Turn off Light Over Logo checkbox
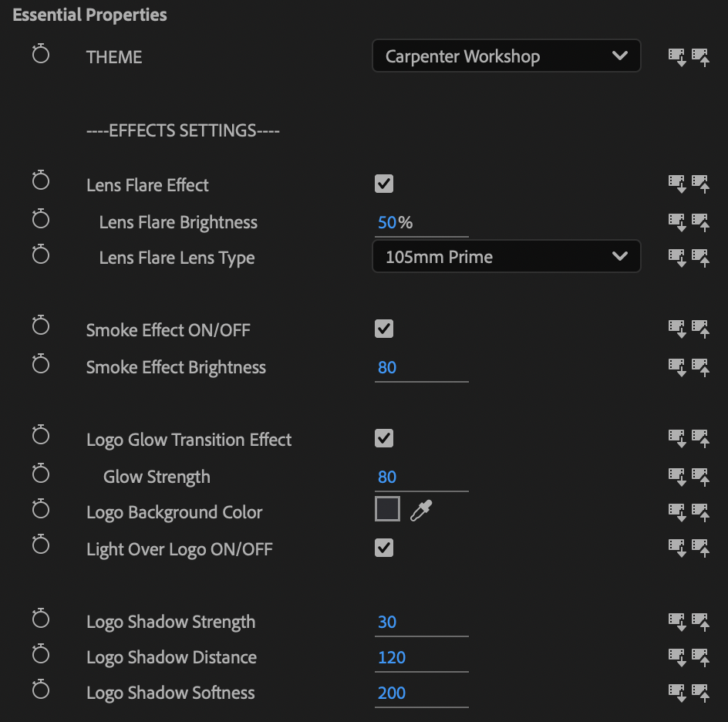Image resolution: width=728 pixels, height=722 pixels. point(384,548)
